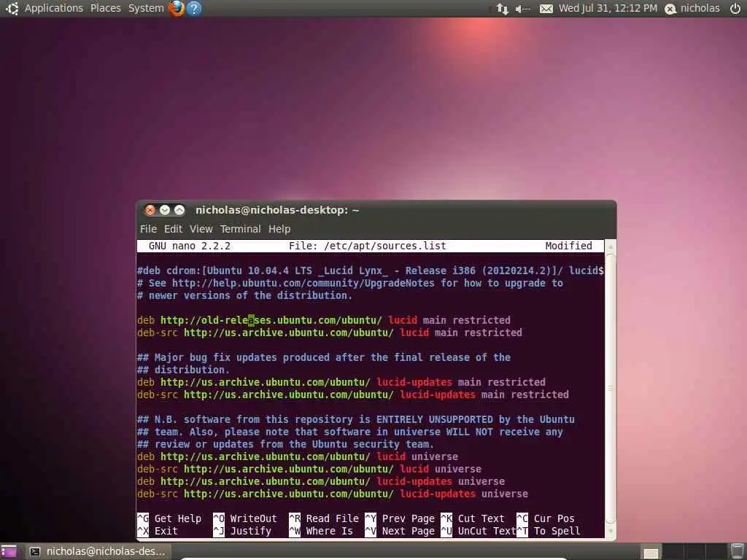Viewport: 747px width, 560px height.
Task: Click the '^W Where Is' nano shortcut
Action: (x=321, y=531)
